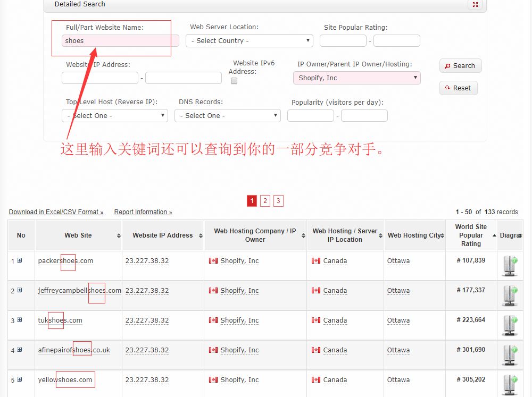Click the Popularity visitors minimum field
This screenshot has width=532, height=397.
point(311,116)
